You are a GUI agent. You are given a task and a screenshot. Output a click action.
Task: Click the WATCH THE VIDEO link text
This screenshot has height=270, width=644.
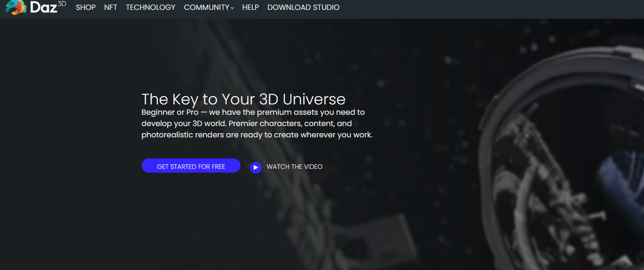(x=294, y=167)
